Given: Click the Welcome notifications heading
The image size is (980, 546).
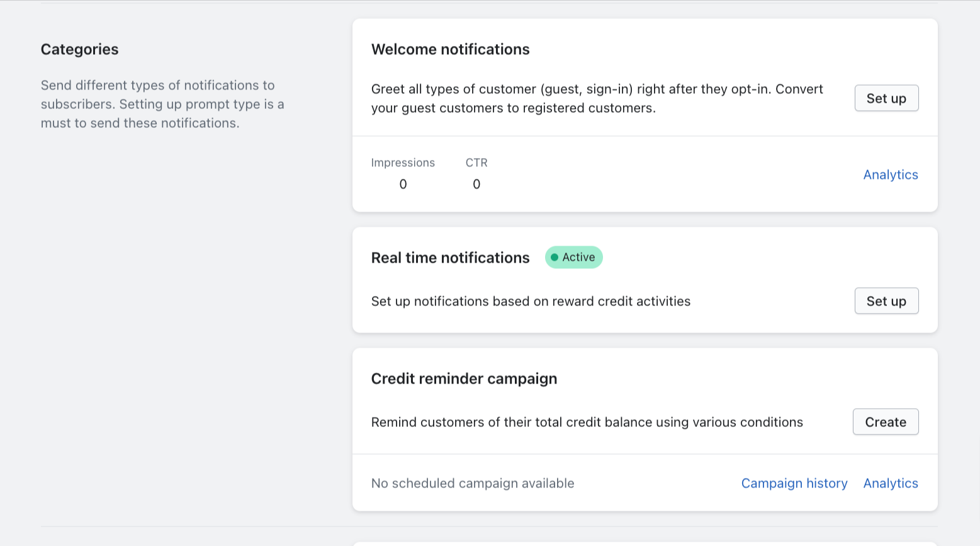Looking at the screenshot, I should point(450,49).
